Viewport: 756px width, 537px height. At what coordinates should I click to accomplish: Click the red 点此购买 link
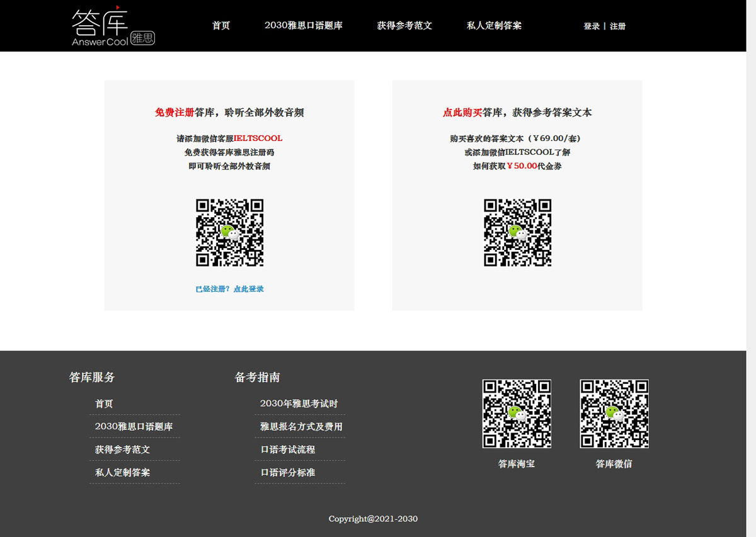(x=462, y=113)
